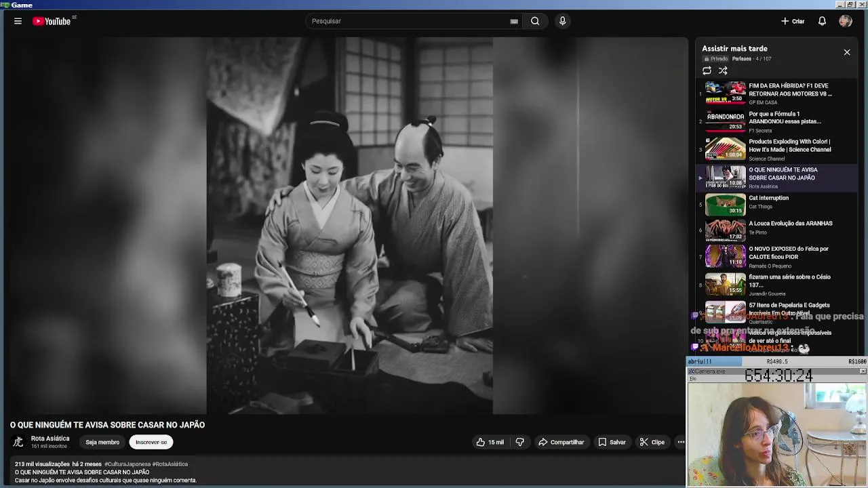Click the Compartilhar share button
Screen dimensions: 868x488
coord(561,442)
